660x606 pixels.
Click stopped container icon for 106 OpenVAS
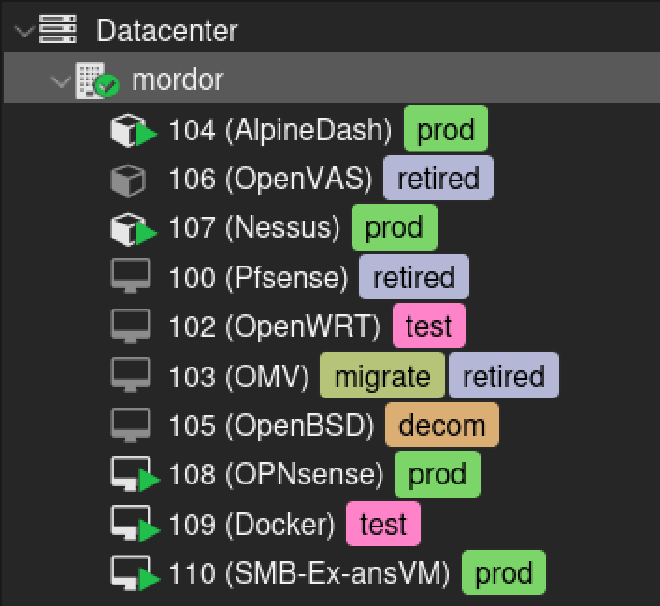[x=128, y=179]
